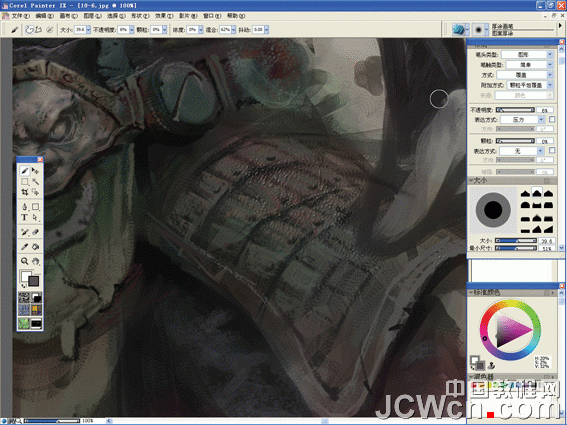Open the Pattern selector in toolbox
The image size is (567, 425).
click(x=24, y=310)
